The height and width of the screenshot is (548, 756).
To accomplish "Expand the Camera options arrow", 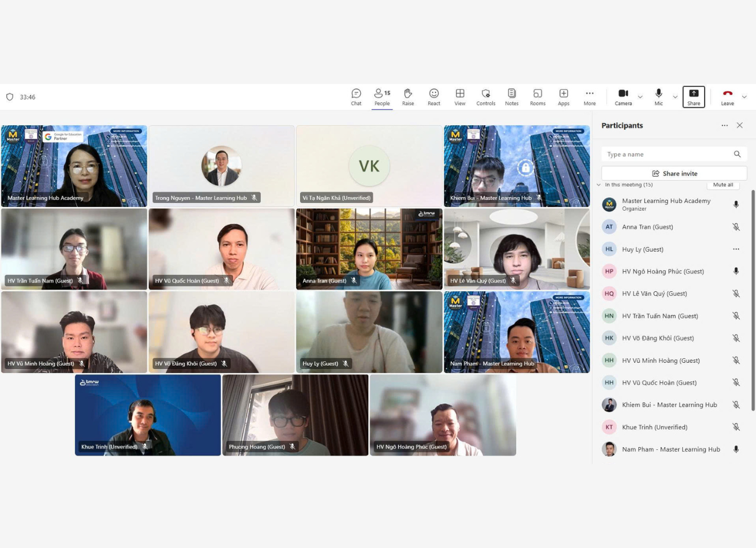I will 640,97.
